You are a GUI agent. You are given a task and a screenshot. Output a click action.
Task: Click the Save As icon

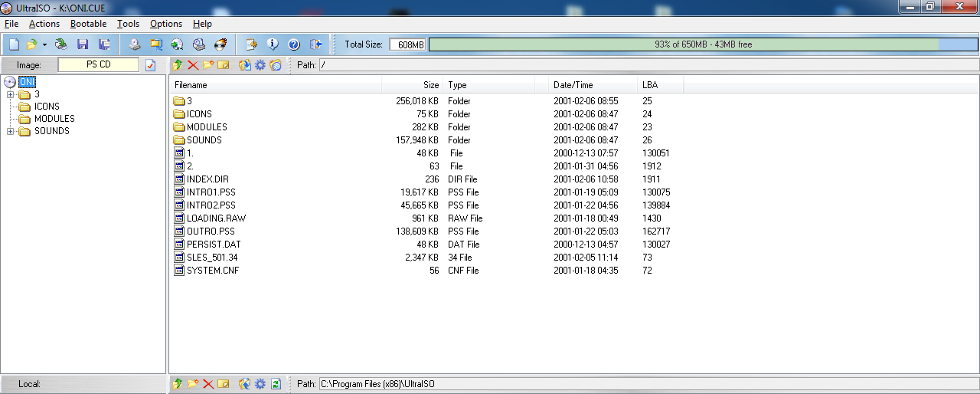tap(104, 44)
